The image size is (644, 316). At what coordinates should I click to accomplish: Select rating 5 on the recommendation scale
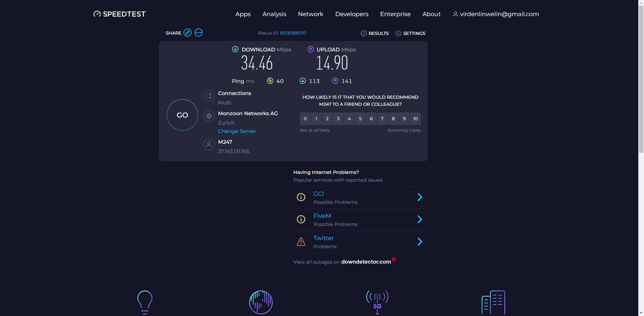(x=360, y=119)
